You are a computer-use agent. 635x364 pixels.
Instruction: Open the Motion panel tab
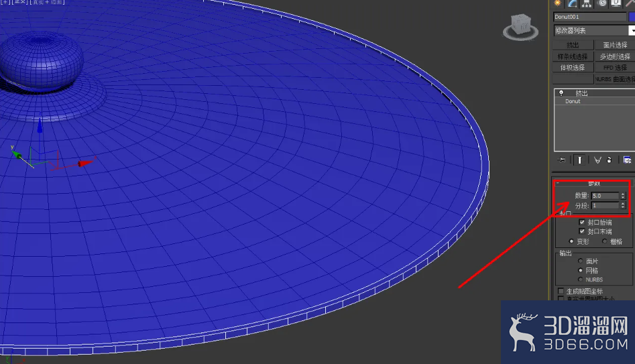(x=601, y=3)
